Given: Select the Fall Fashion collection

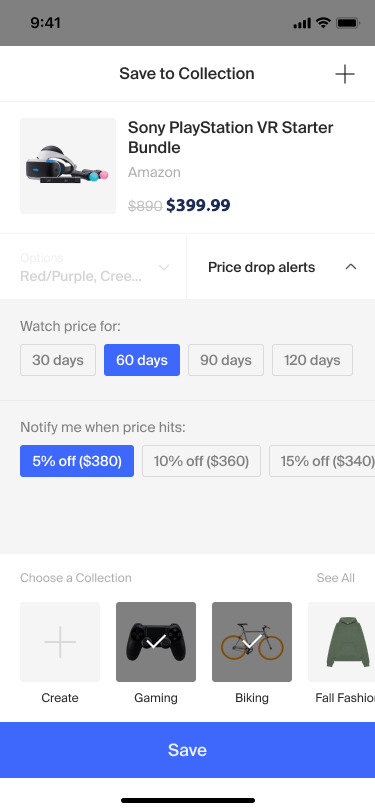Looking at the screenshot, I should [342, 642].
